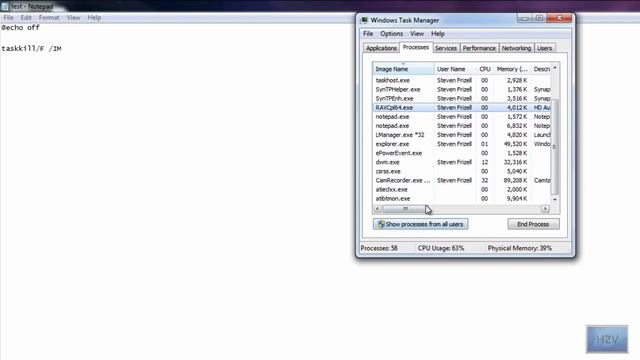Screen dimensions: 640x360
Task: Click Show processes from all users button
Action: click(420, 224)
